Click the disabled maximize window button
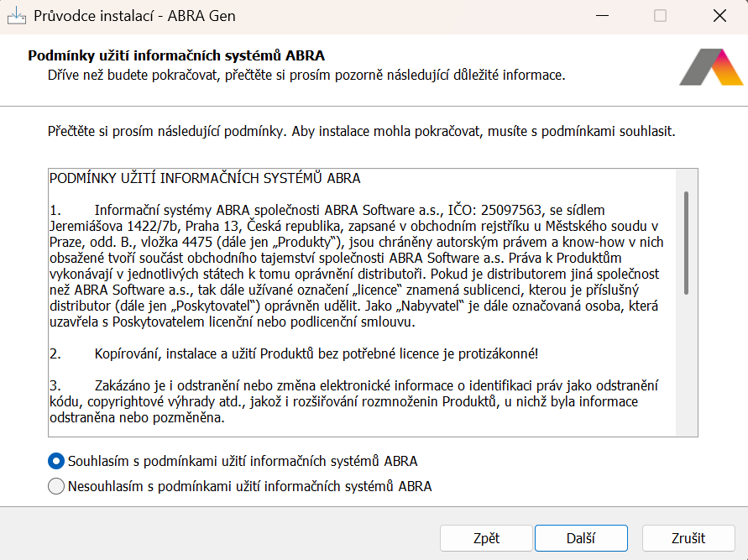This screenshot has width=748, height=560. pos(660,16)
